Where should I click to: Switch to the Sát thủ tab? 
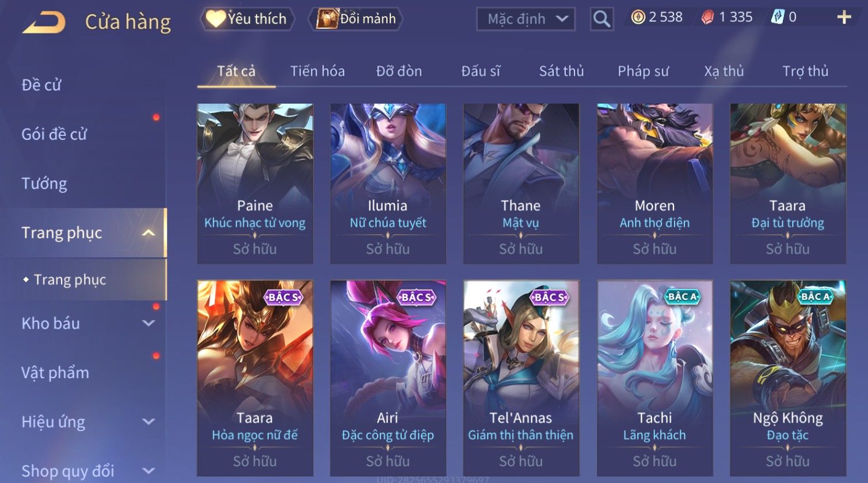point(561,71)
